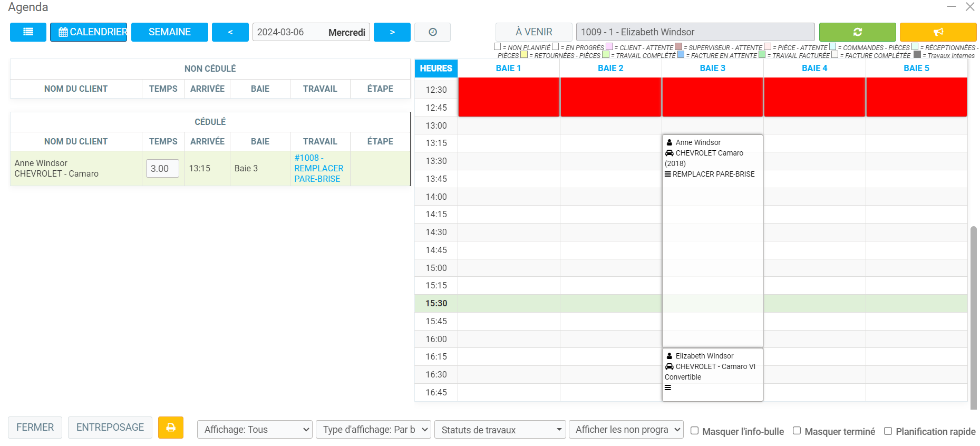Switch to SEMAINE view
The image size is (980, 446).
[x=170, y=32]
